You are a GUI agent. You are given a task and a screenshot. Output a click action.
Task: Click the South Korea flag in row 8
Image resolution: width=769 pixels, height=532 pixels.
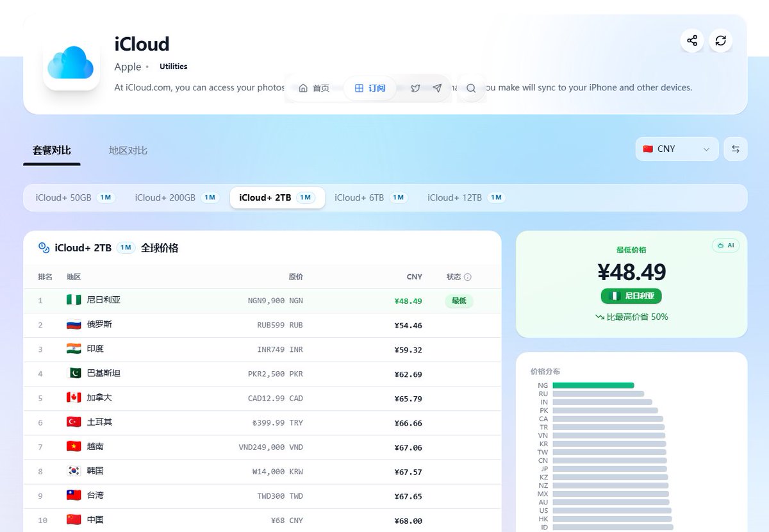pyautogui.click(x=74, y=471)
